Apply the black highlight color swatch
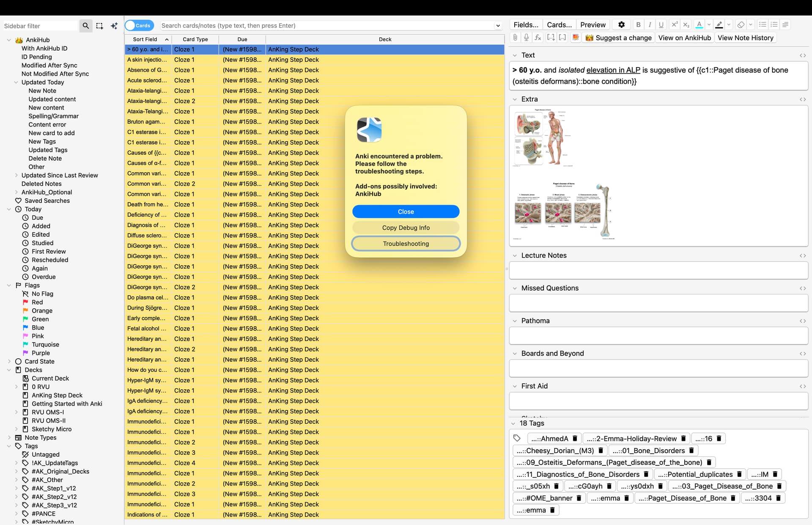The height and width of the screenshot is (525, 812). tap(719, 25)
